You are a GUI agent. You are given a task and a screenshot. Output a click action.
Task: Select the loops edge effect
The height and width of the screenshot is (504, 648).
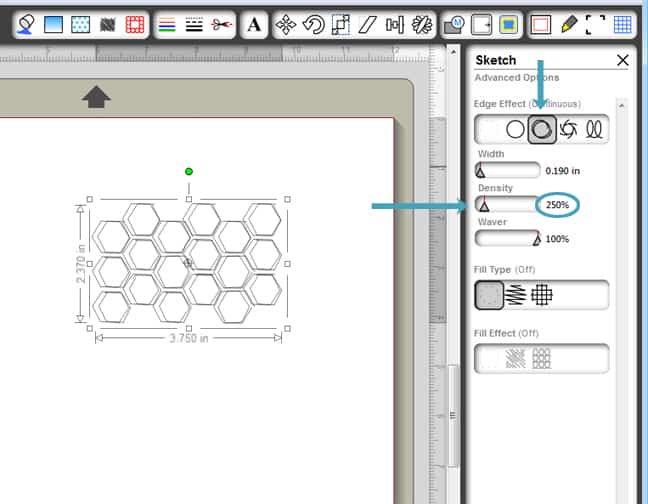[594, 129]
